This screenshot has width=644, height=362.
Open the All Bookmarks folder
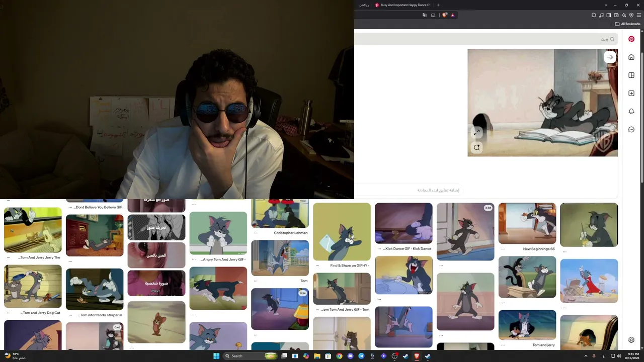628,24
